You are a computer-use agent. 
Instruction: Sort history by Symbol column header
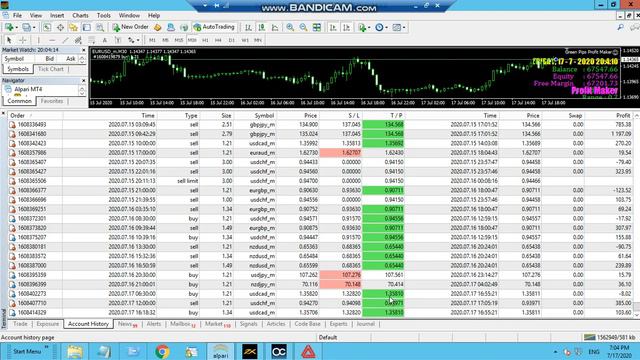[x=264, y=116]
